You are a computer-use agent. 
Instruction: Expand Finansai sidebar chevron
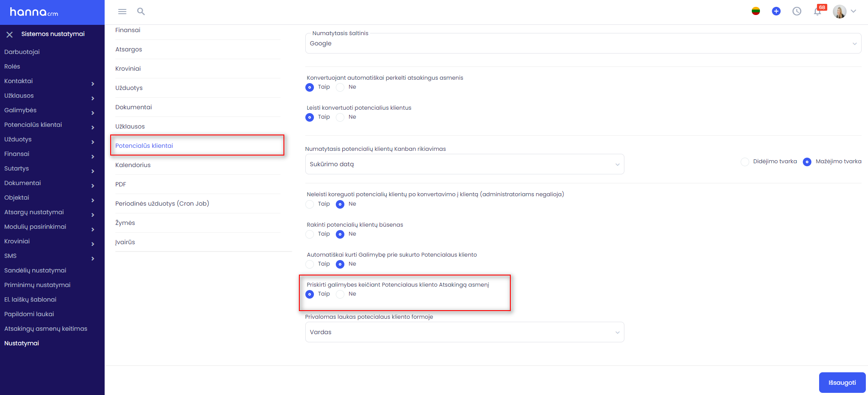tap(93, 156)
